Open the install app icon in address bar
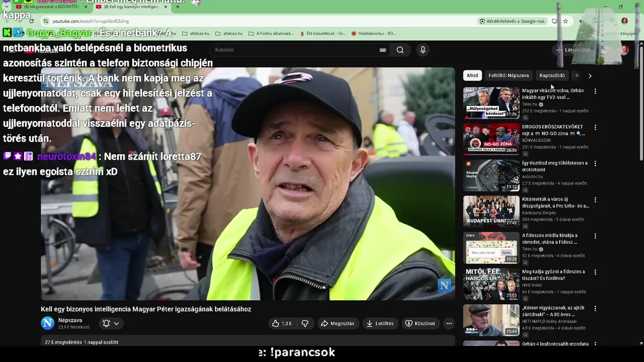This screenshot has width=644, height=362. (554, 21)
